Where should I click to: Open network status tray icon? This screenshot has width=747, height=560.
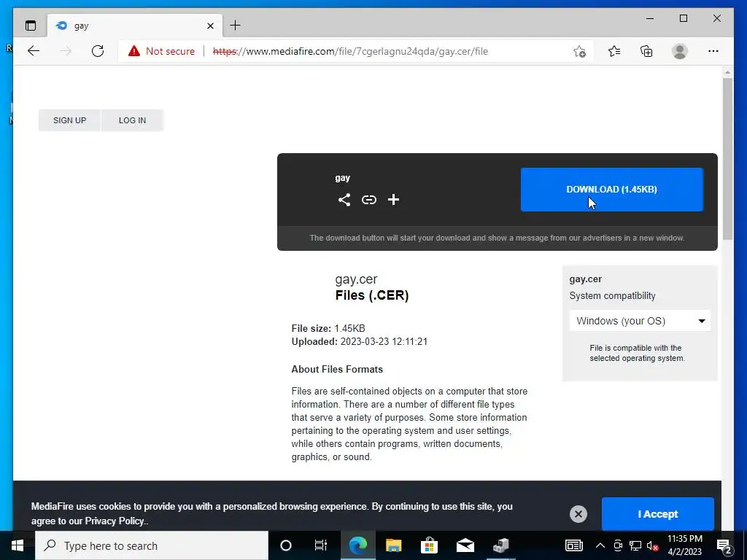635,545
